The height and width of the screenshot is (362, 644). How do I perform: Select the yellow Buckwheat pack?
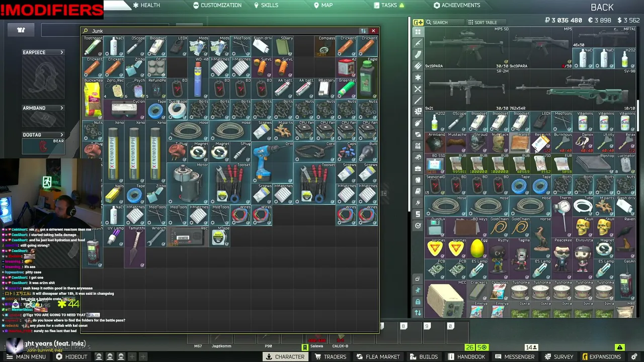(93, 99)
